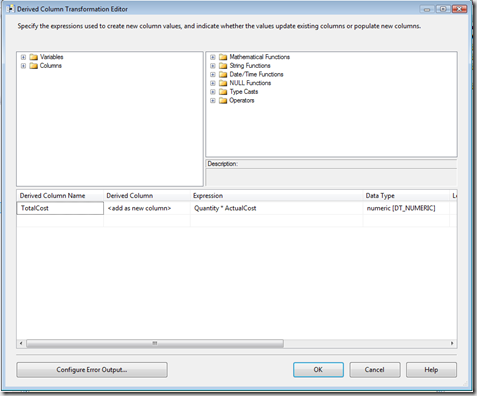
Task: Expand Operators node
Action: click(x=213, y=100)
